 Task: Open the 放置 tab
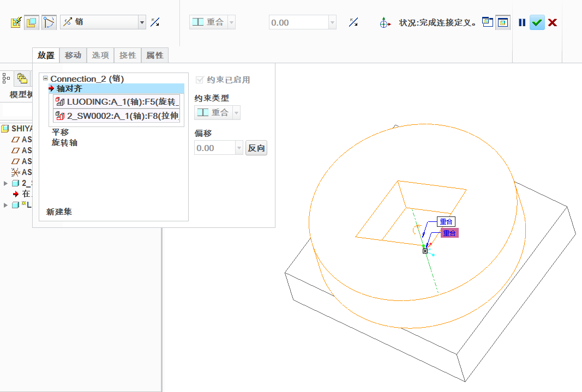46,55
